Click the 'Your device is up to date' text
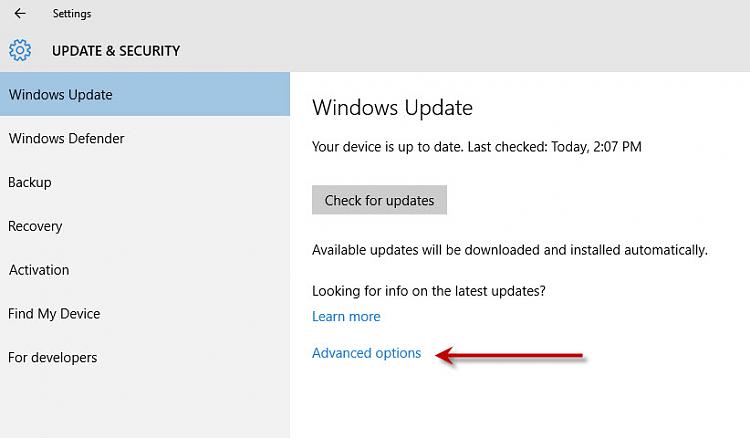 (x=388, y=146)
